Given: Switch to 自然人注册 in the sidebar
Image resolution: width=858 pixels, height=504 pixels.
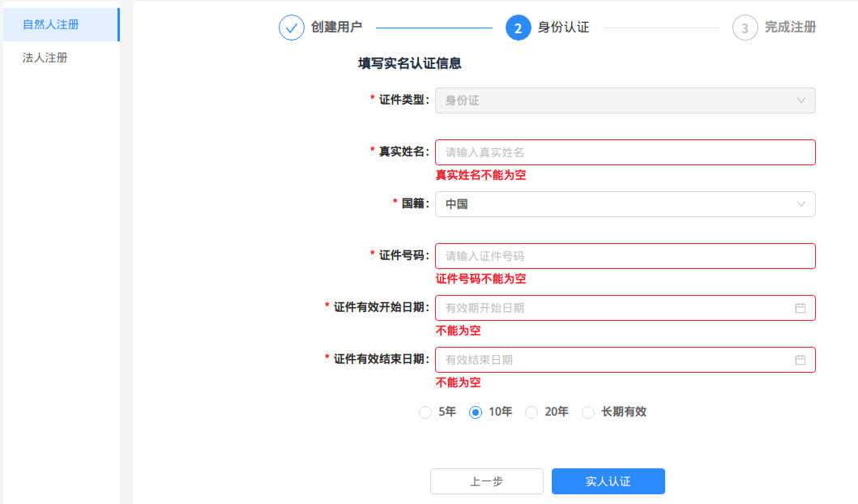Looking at the screenshot, I should [51, 24].
